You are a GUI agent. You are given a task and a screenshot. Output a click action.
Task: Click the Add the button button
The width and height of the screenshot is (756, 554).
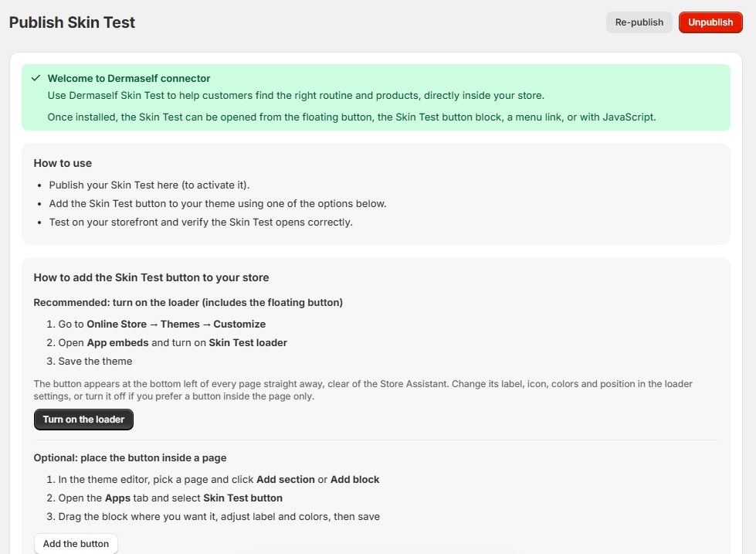76,544
